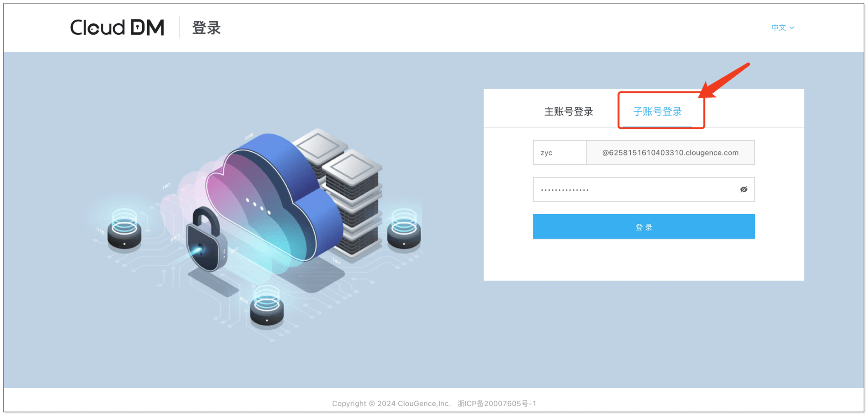The image size is (868, 416).
Task: Click the @6258151610403310.clougence.com domain suffix box
Action: [x=670, y=152]
